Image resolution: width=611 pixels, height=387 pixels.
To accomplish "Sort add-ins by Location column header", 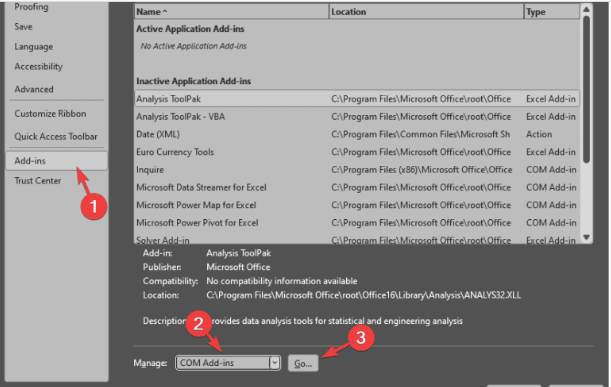I will (426, 12).
